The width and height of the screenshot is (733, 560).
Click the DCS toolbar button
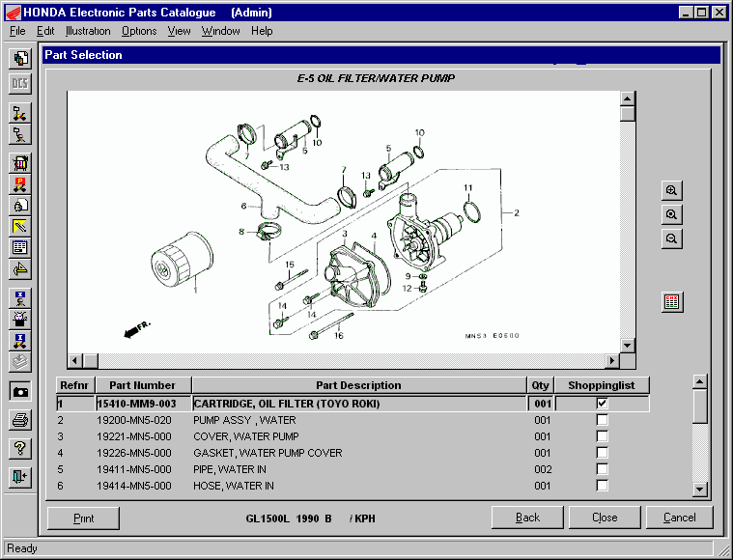(20, 84)
